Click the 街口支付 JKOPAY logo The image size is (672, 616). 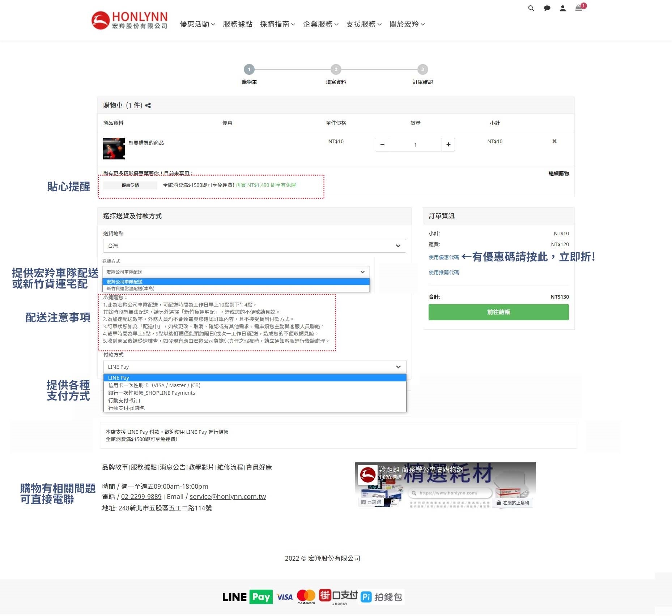pos(338,597)
